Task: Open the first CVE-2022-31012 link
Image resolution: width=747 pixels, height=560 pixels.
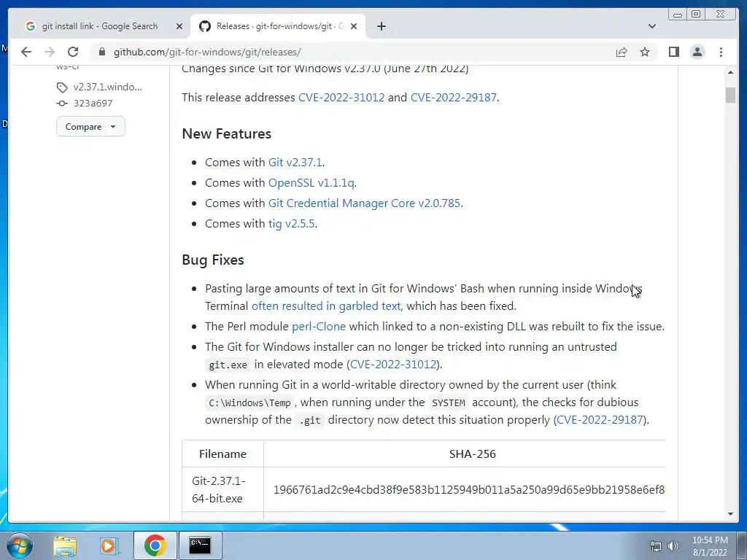Action: [341, 97]
